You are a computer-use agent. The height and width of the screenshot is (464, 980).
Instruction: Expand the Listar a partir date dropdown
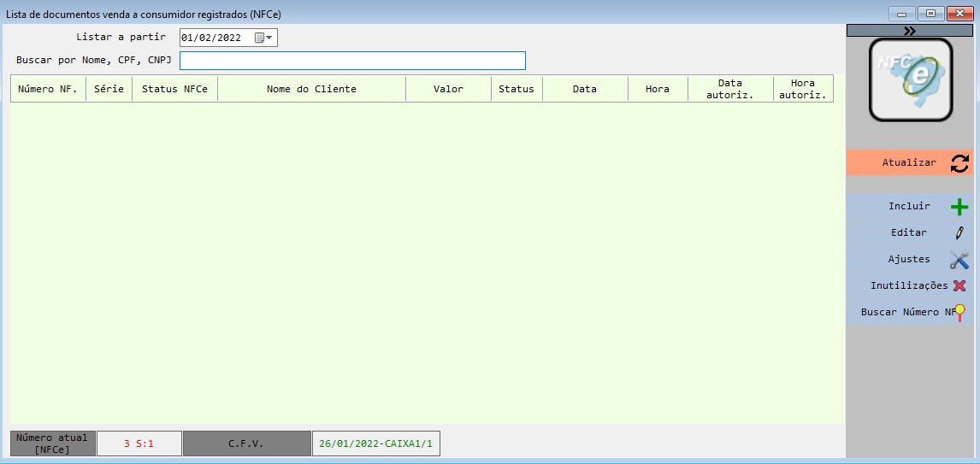[x=270, y=38]
